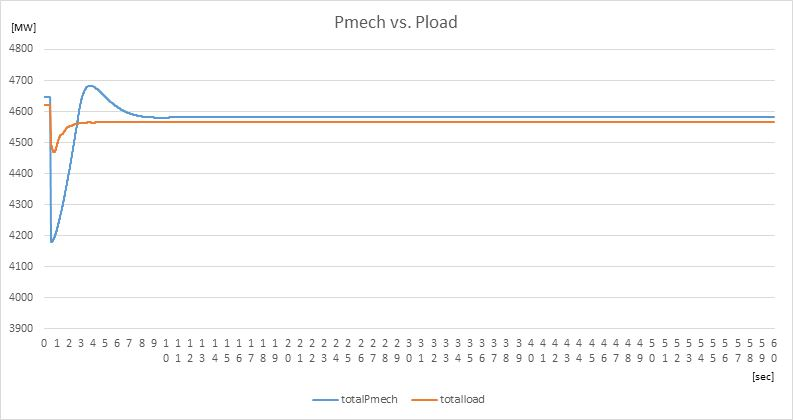The height and width of the screenshot is (420, 793).
Task: Click the 30 second x-axis label
Action: pyautogui.click(x=409, y=350)
